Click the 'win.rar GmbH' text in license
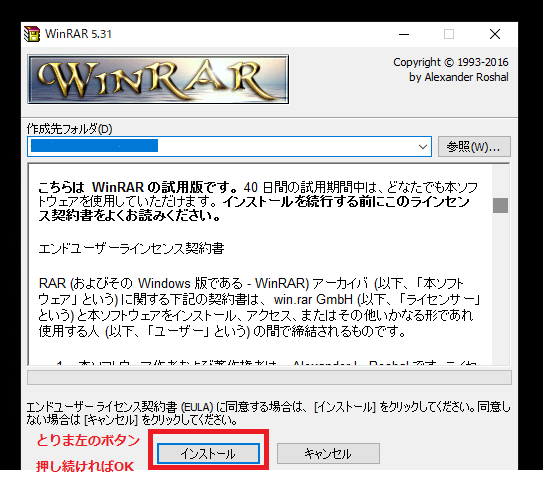This screenshot has width=543, height=482. click(313, 299)
